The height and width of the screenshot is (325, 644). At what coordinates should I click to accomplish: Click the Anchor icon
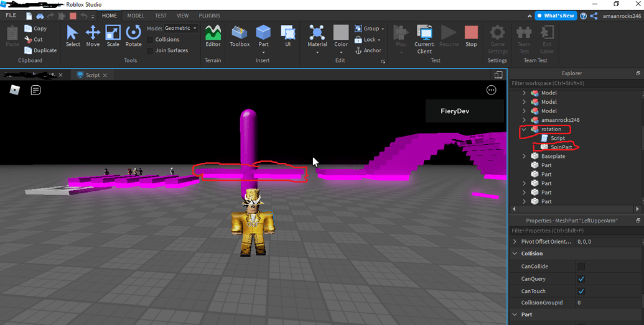tap(358, 50)
